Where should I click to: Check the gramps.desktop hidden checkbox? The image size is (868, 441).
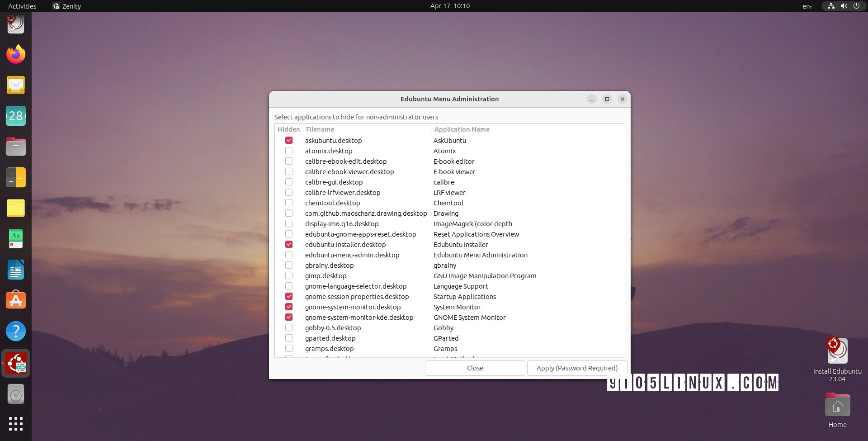tap(289, 348)
